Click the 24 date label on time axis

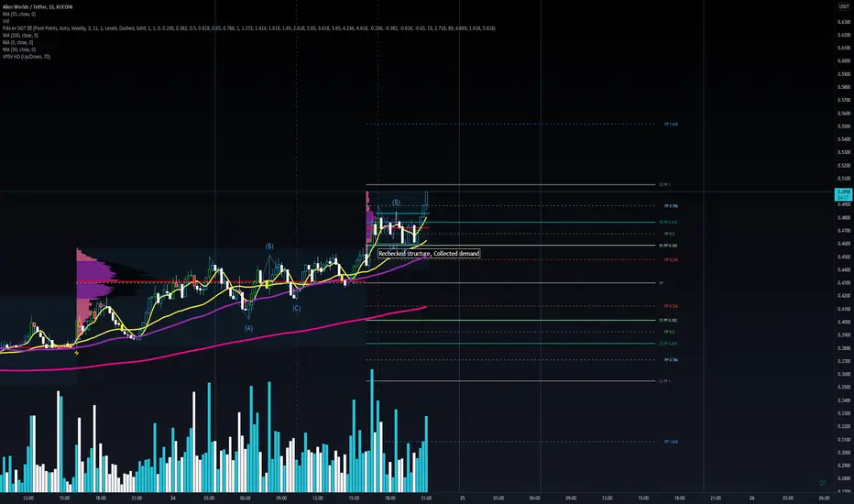tap(172, 498)
